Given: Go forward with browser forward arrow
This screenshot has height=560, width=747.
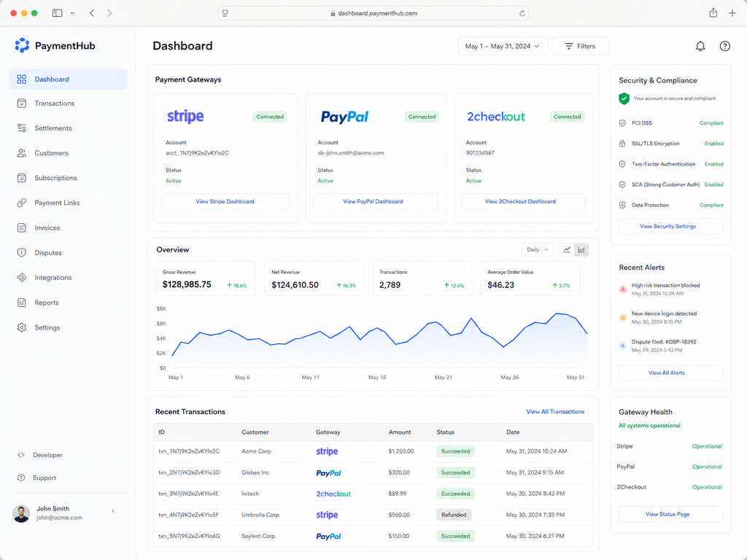Looking at the screenshot, I should tap(109, 13).
